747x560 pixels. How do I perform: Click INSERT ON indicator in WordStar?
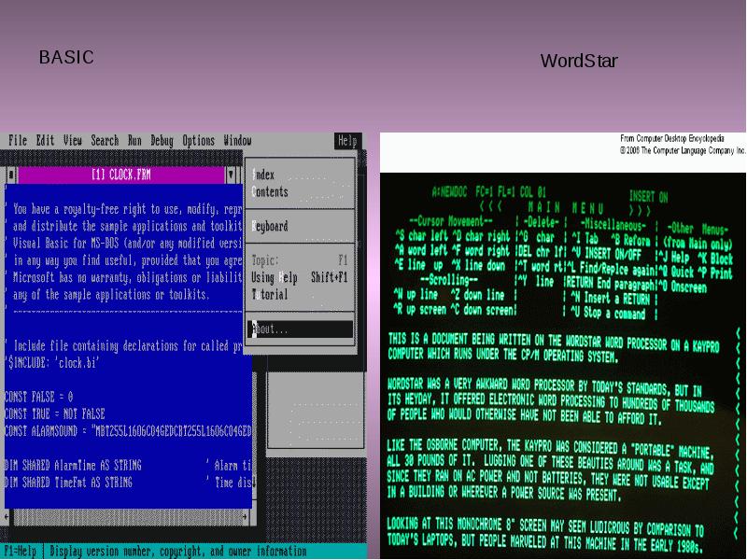tap(648, 196)
